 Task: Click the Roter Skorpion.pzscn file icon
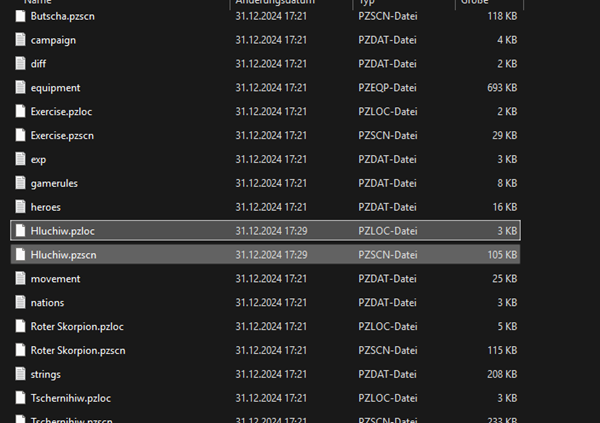[20, 350]
